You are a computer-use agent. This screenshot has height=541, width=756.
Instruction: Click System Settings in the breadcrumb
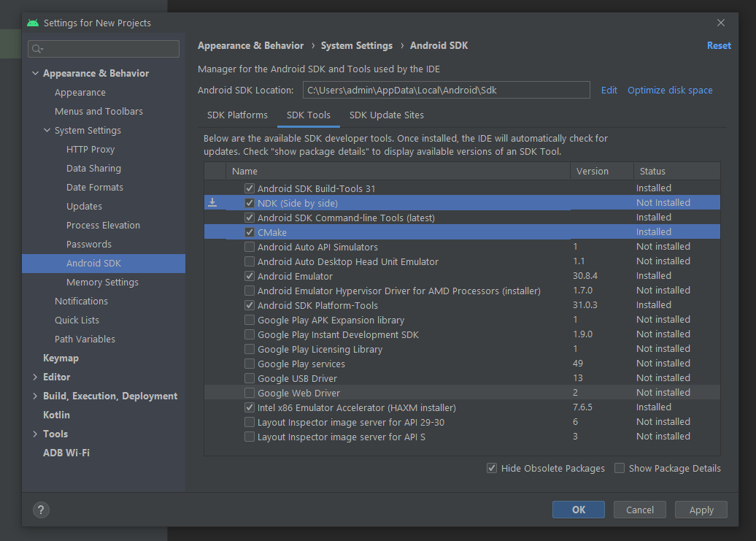tap(357, 45)
